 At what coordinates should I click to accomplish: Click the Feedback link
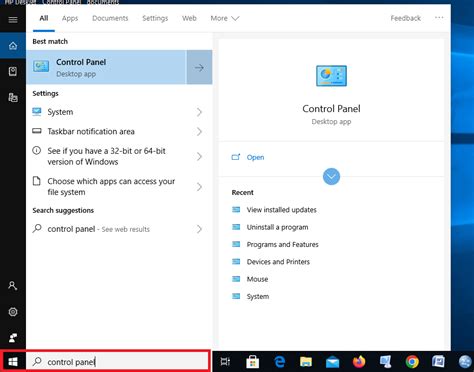[x=405, y=18]
